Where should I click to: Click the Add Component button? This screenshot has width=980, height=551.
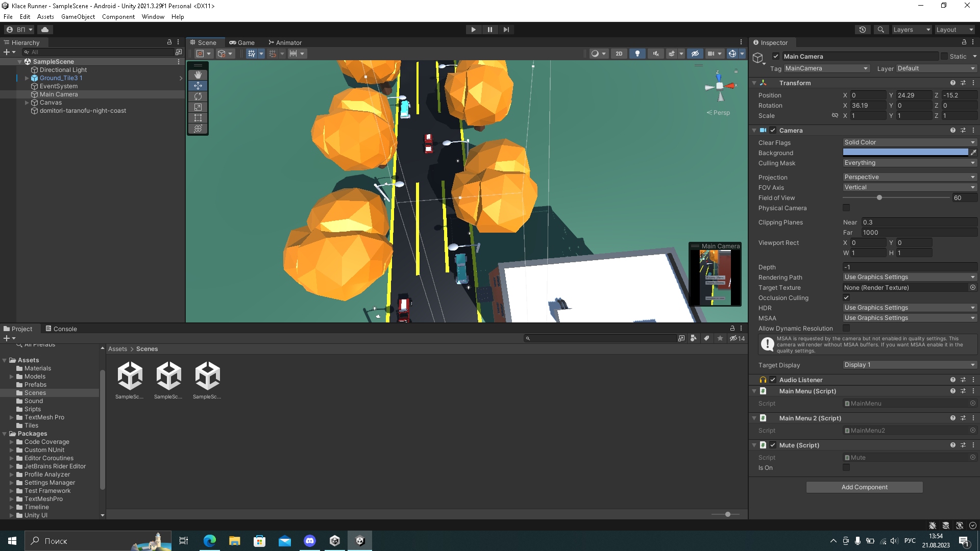tap(864, 487)
